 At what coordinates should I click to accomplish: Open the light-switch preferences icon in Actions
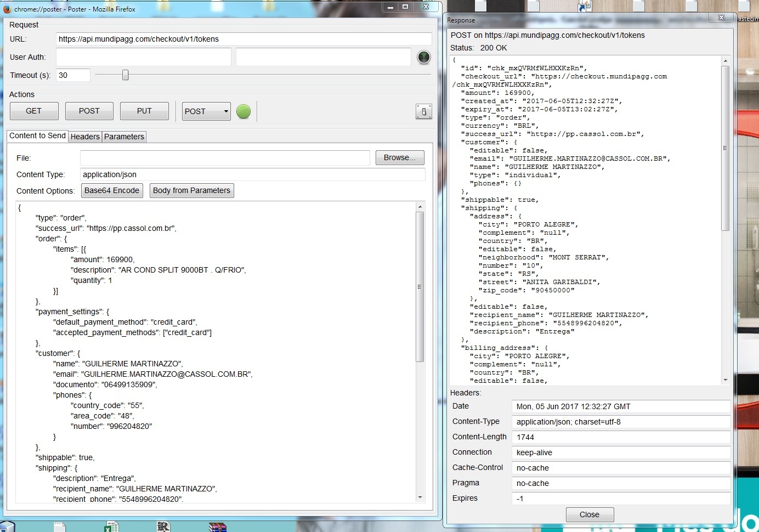click(424, 111)
